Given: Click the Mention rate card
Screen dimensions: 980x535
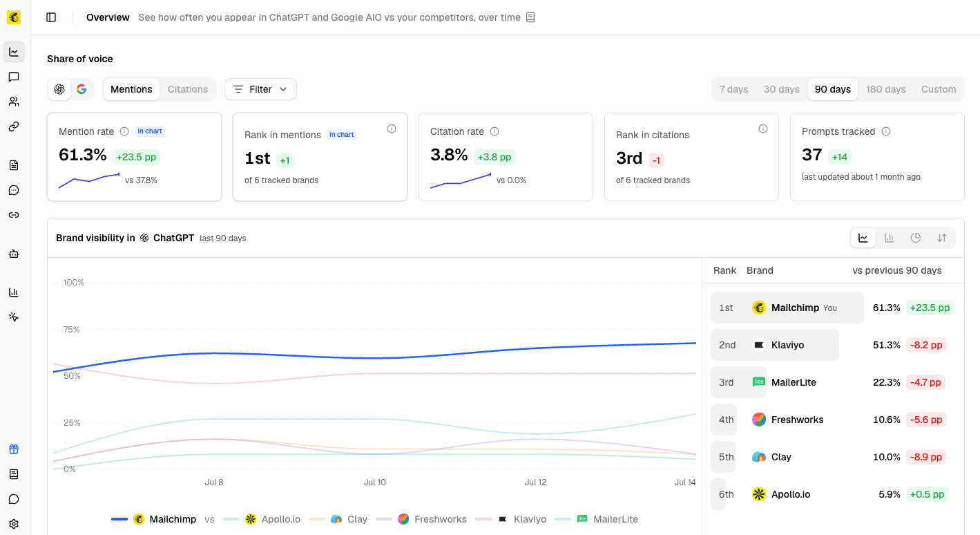Looking at the screenshot, I should click(134, 157).
